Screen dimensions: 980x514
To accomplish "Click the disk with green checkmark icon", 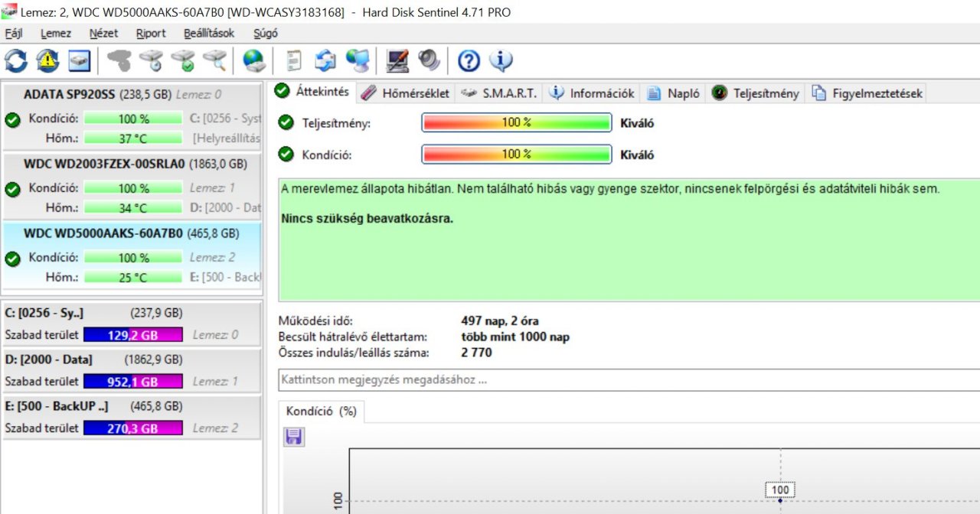I will click(183, 60).
